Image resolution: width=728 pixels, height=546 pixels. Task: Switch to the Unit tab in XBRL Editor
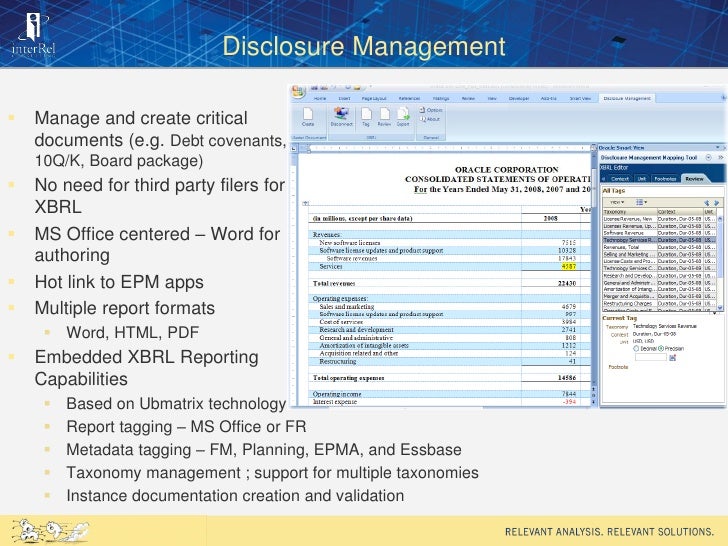click(642, 179)
